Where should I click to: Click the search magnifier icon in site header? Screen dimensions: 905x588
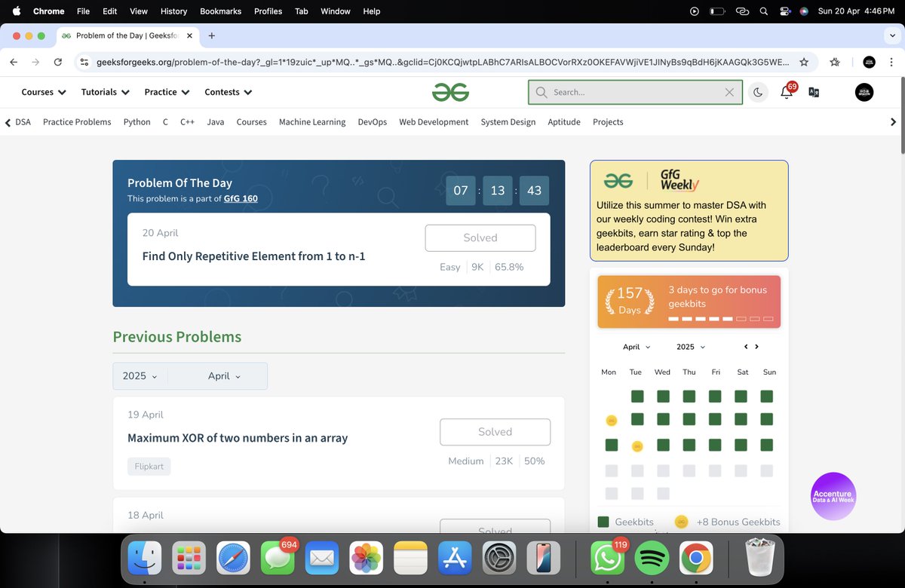click(x=541, y=92)
